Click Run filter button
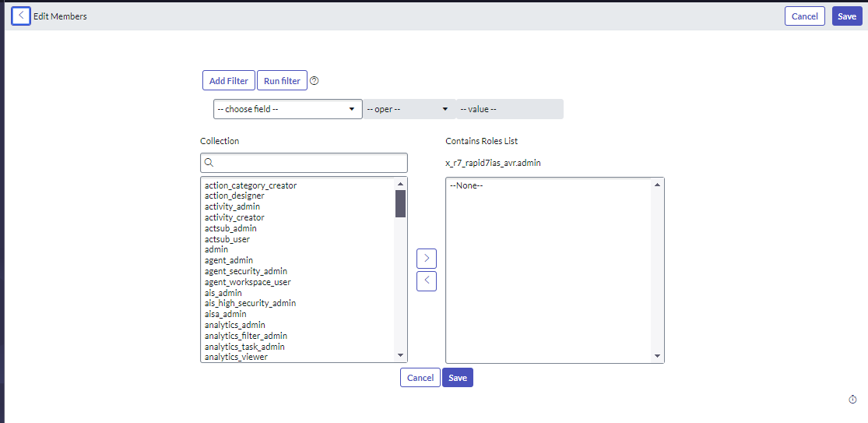 (282, 81)
